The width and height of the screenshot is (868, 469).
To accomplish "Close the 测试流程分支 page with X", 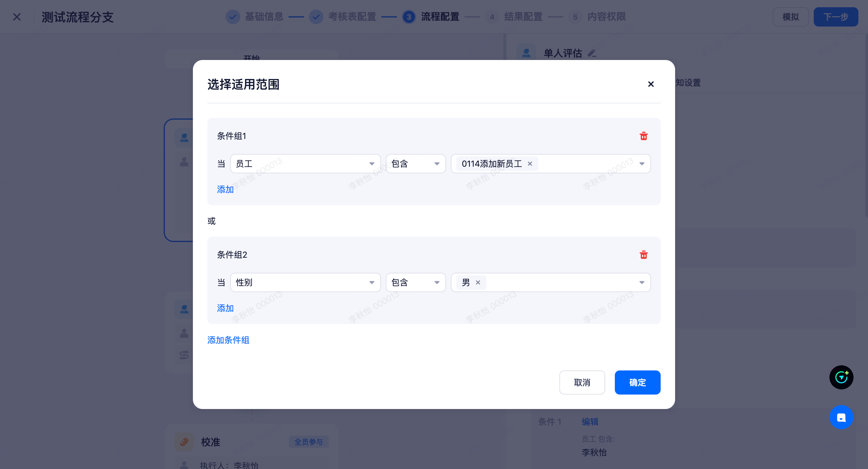I will [17, 17].
